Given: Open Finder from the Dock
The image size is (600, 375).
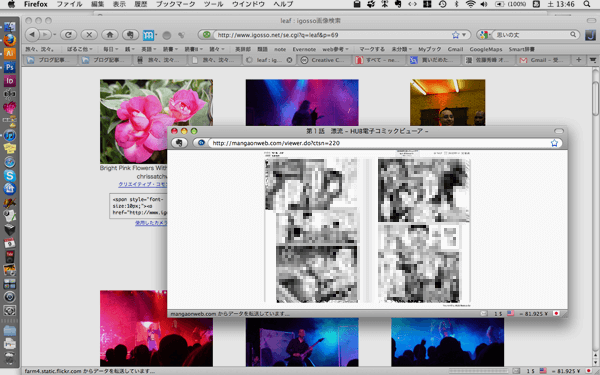Looking at the screenshot, I should point(10,26).
